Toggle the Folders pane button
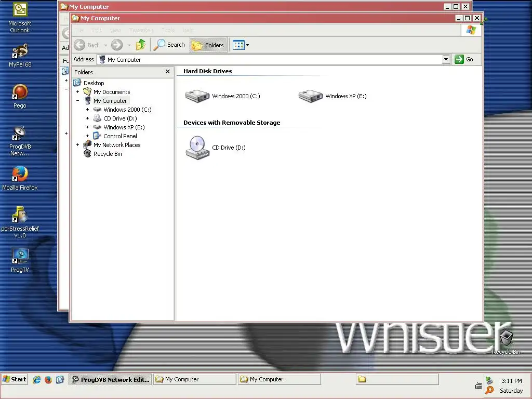Image resolution: width=532 pixels, height=399 pixels. coord(208,45)
